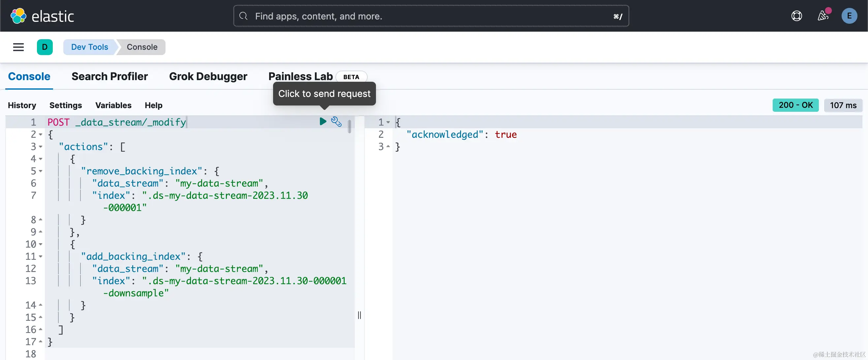868x360 pixels.
Task: Open console Settings
Action: click(x=65, y=105)
